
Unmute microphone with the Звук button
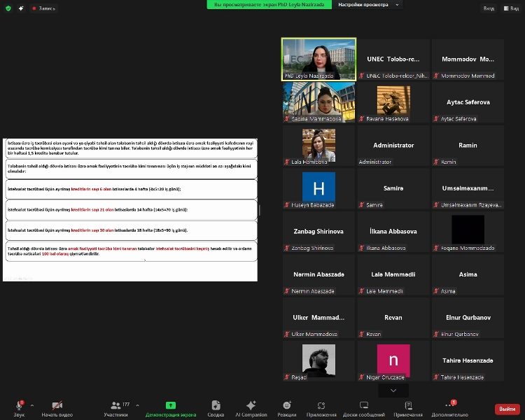19,407
